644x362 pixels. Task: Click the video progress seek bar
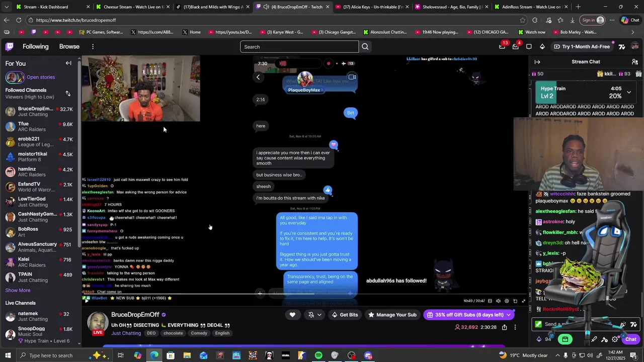304,295
